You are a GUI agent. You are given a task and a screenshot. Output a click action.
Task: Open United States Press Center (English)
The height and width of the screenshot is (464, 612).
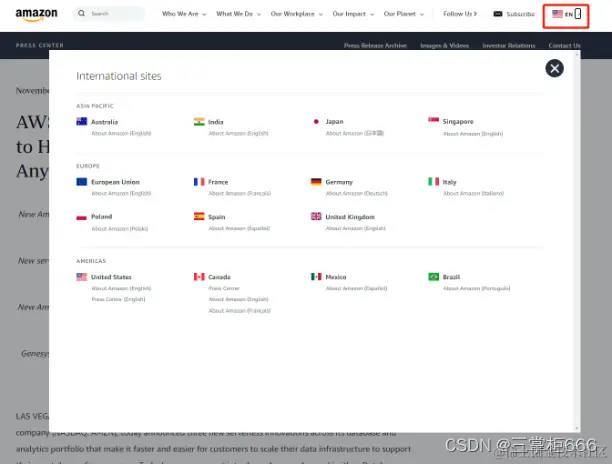[x=118, y=299]
